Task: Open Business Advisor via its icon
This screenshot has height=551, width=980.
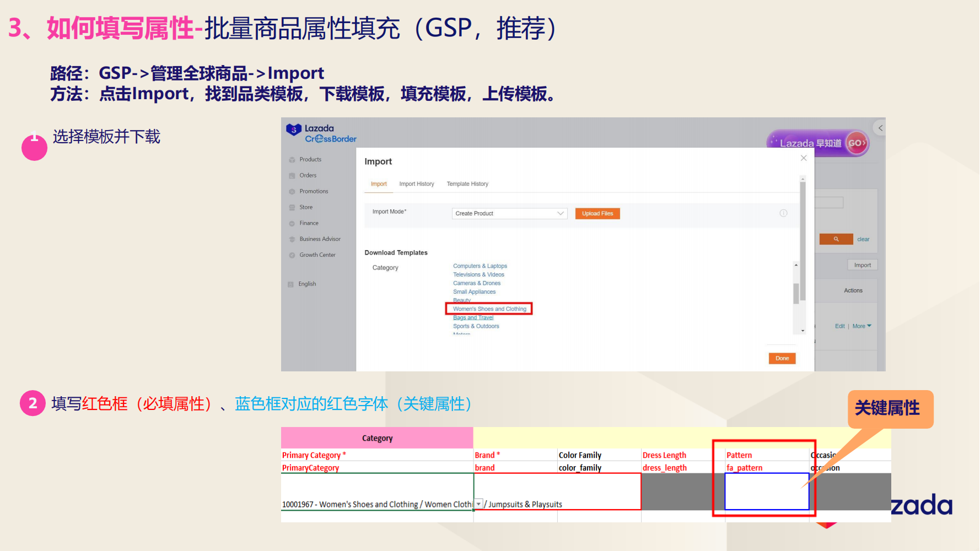Action: click(292, 239)
